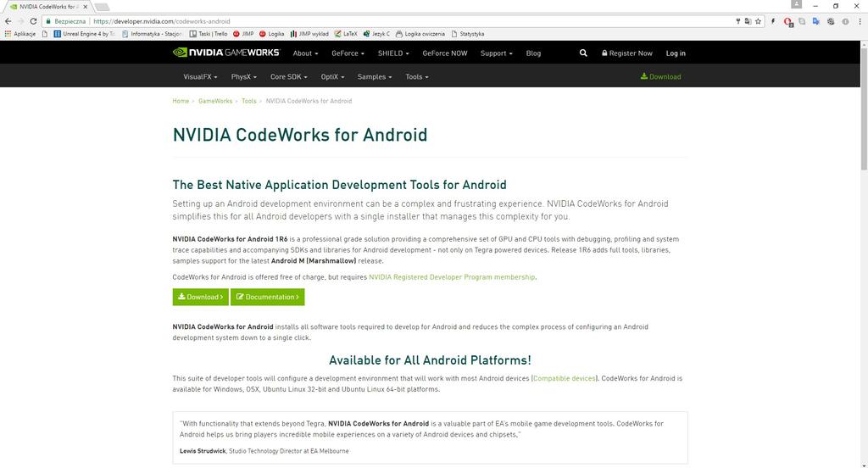Go to Home breadcrumb

[181, 101]
